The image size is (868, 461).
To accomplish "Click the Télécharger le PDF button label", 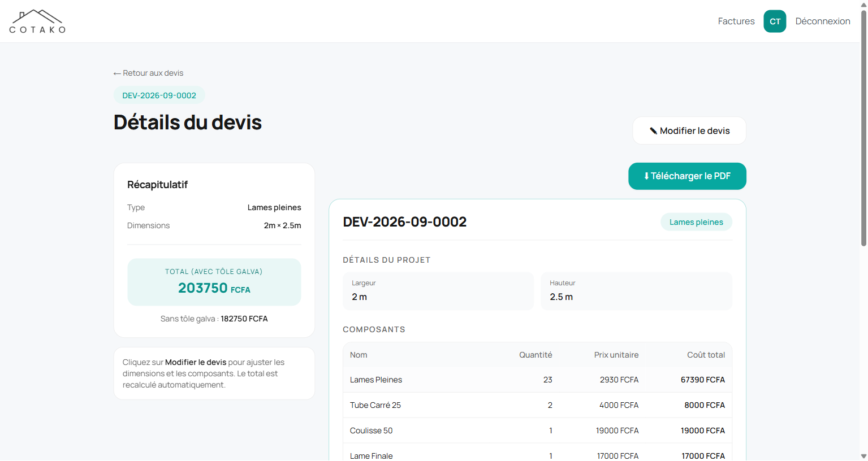I will click(690, 176).
